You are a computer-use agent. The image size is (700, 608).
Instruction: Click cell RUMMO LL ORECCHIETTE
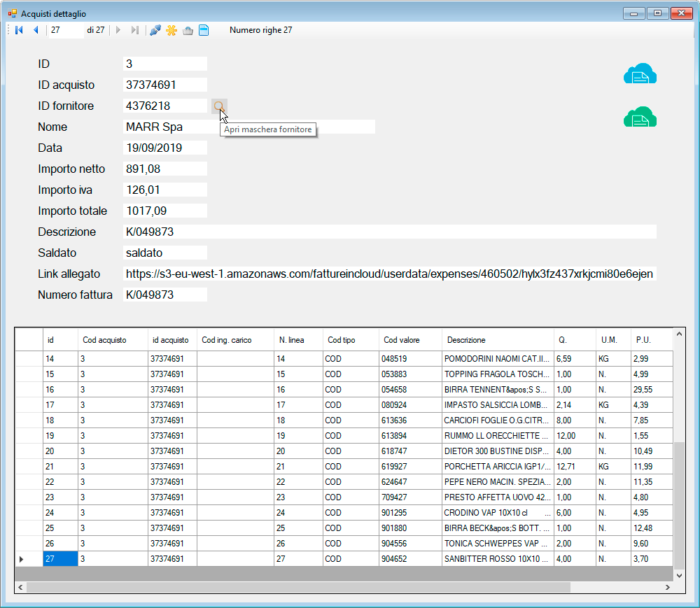pyautogui.click(x=498, y=436)
